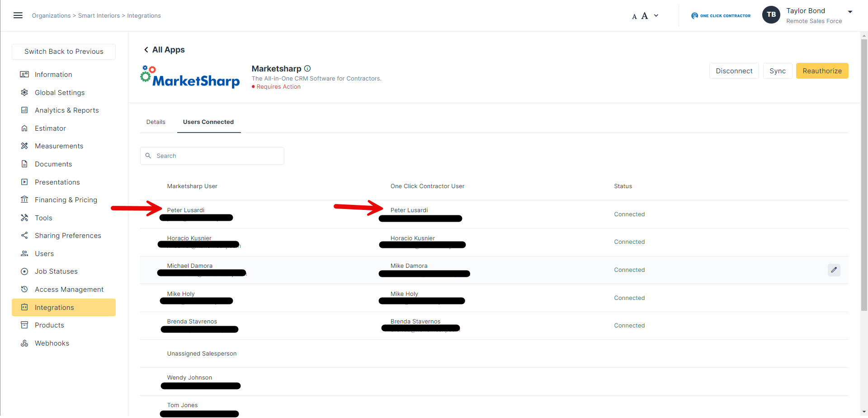Image resolution: width=868 pixels, height=418 pixels.
Task: Expand the font size dropdown arrow
Action: pyautogui.click(x=656, y=15)
